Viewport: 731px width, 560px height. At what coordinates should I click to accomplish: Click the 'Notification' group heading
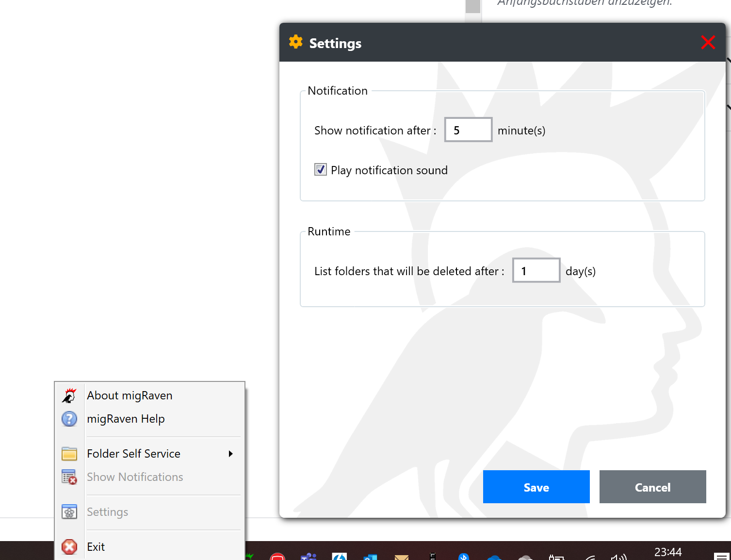pyautogui.click(x=338, y=91)
